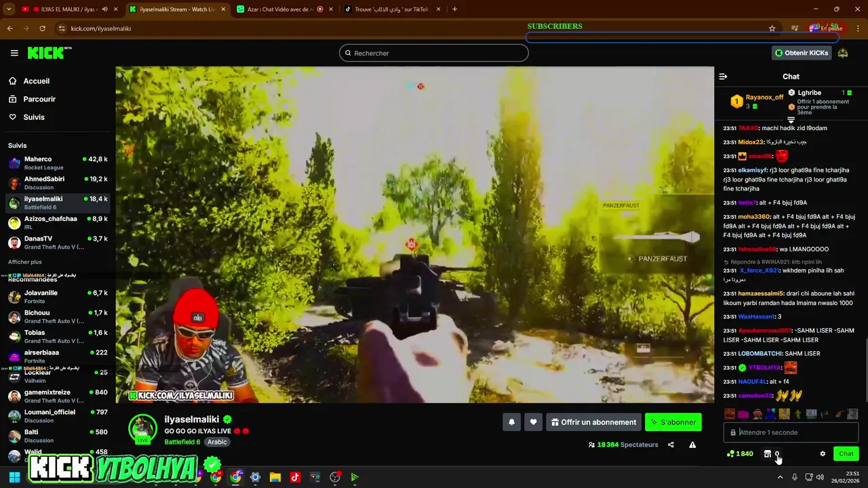Image resolution: width=868 pixels, height=488 pixels.
Task: Click the chat message input field
Action: tap(791, 432)
